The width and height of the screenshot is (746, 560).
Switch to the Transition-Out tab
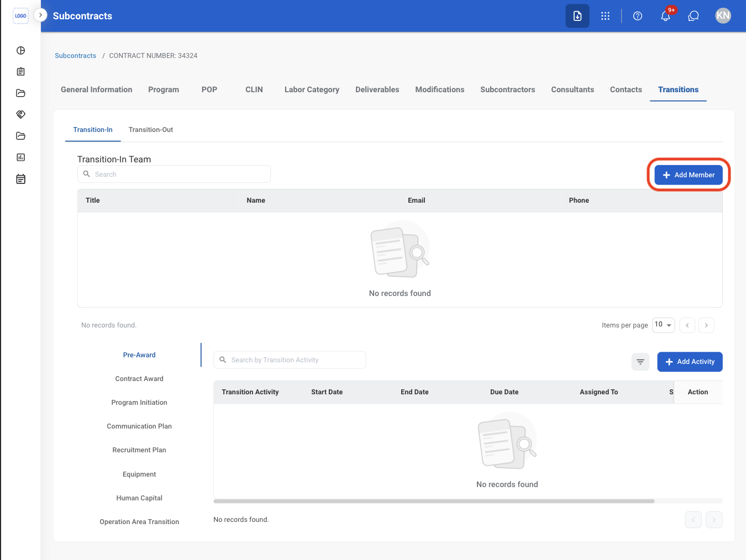[151, 130]
